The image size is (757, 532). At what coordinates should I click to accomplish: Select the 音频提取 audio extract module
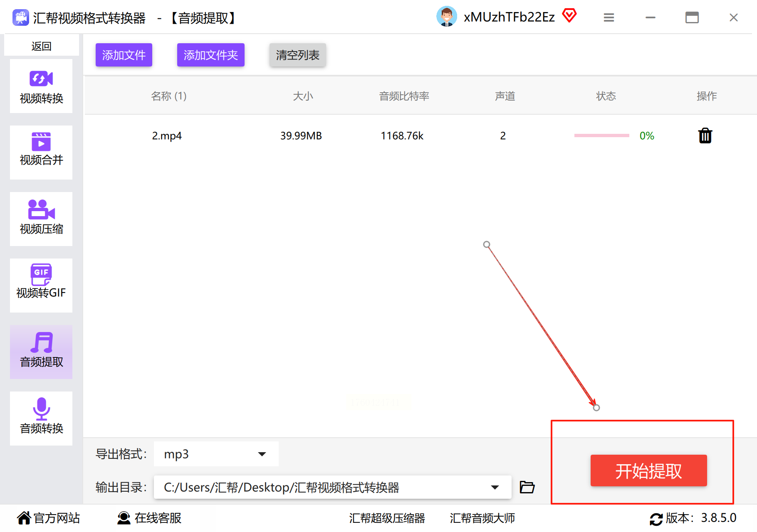tap(41, 352)
